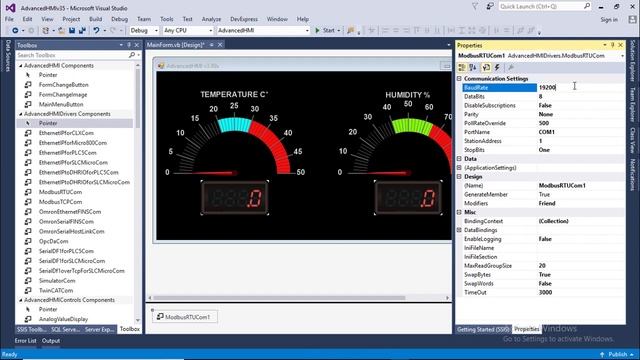
Task: Click the New Project toolbar icon
Action: 46,31
